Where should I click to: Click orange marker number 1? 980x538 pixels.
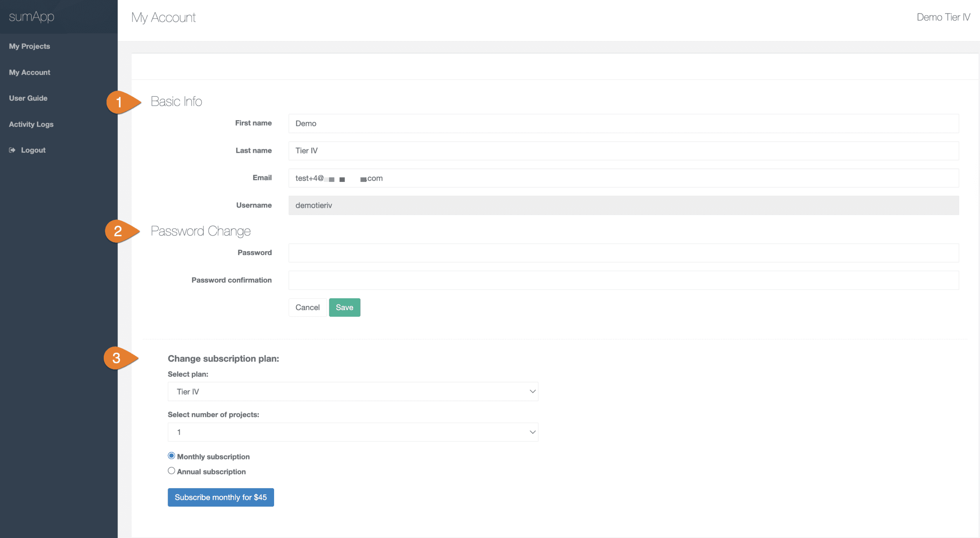(119, 102)
